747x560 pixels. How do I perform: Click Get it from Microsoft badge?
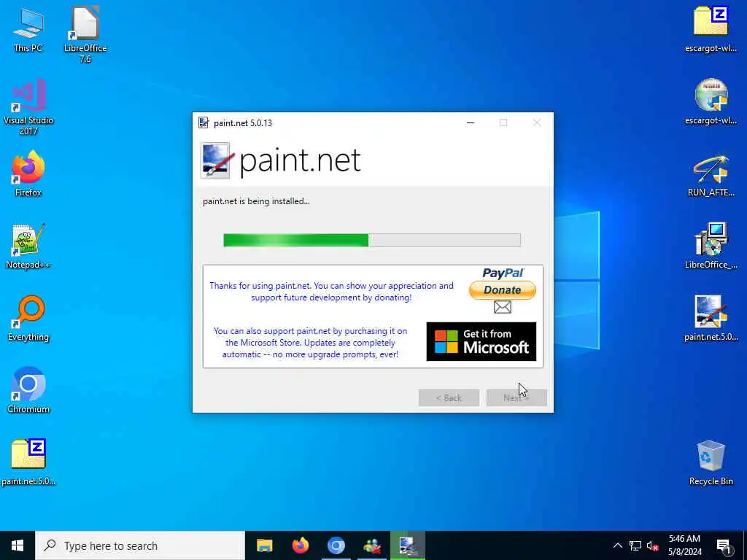pyautogui.click(x=481, y=341)
